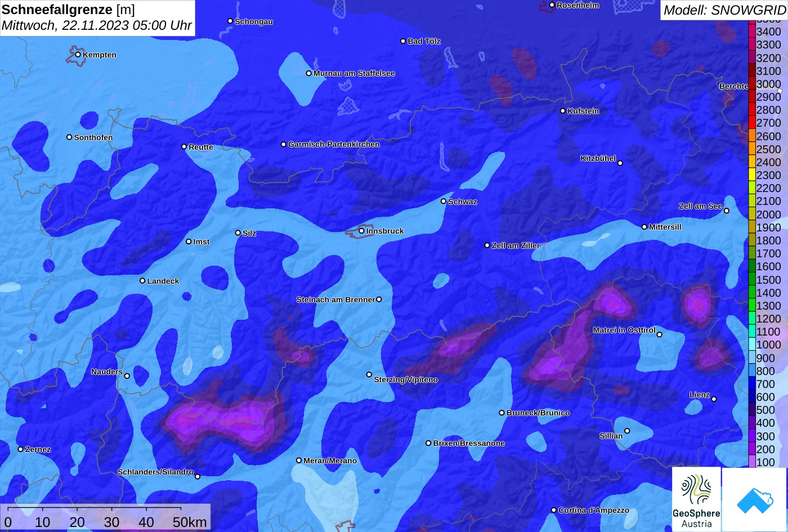Select the 'Murnau am Staffelsee' label
The height and width of the screenshot is (532, 788).
coord(354,74)
